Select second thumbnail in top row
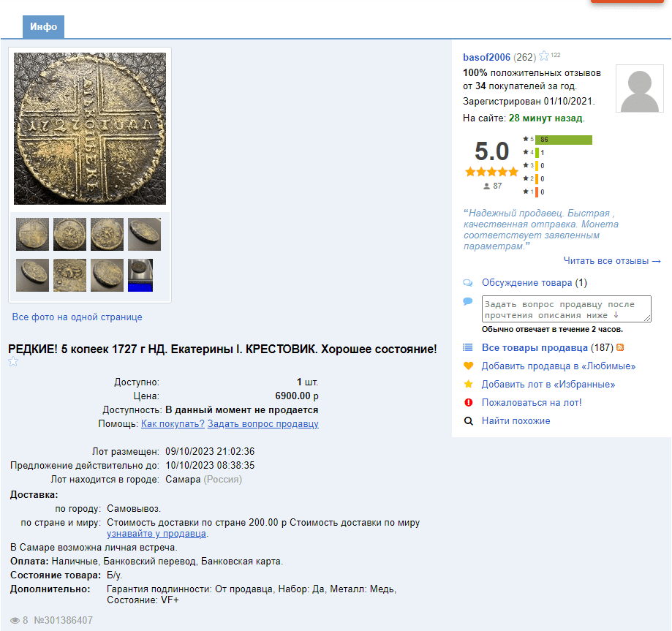The width and height of the screenshot is (672, 631). click(x=70, y=234)
